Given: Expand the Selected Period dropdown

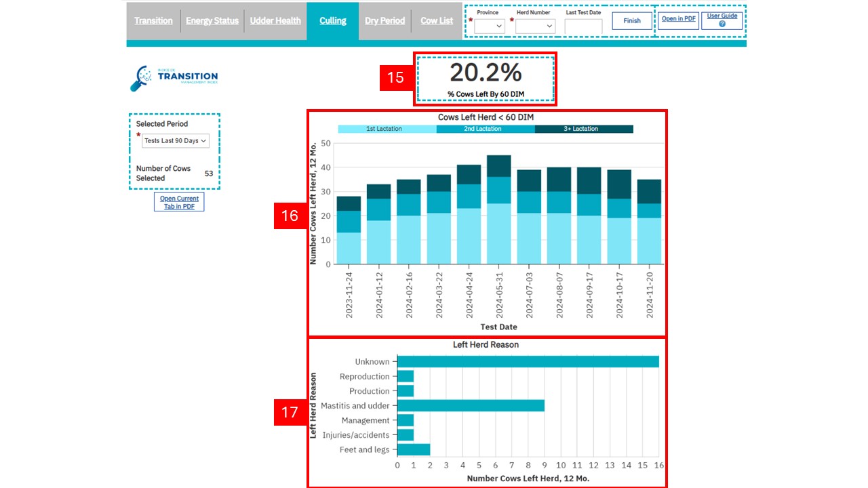Looking at the screenshot, I should [x=176, y=141].
